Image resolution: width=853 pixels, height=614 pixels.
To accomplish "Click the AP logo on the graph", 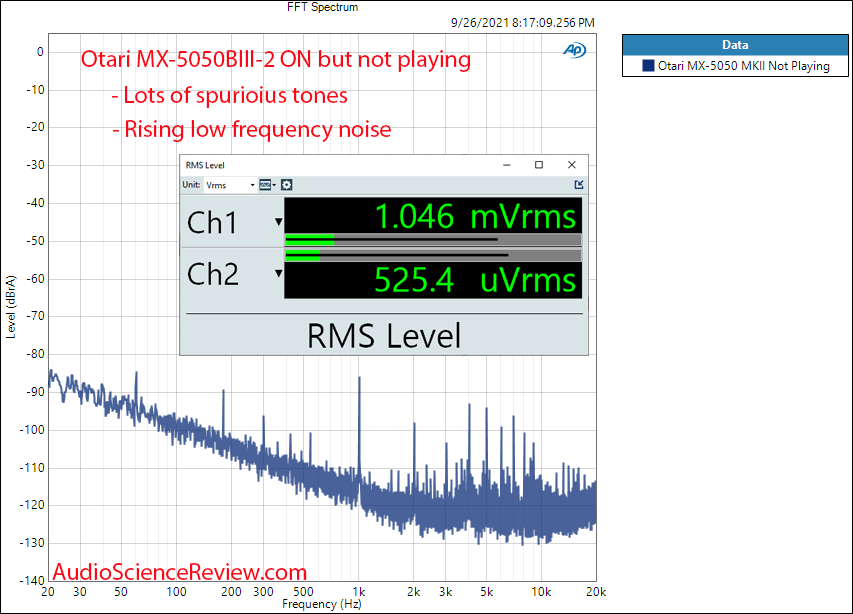I will coord(574,50).
